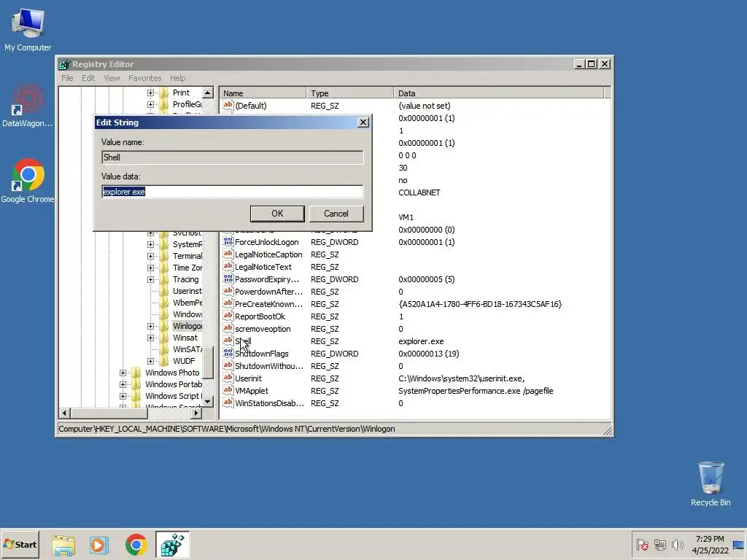Select ShutdownFlags DWORD value icon

point(228,353)
